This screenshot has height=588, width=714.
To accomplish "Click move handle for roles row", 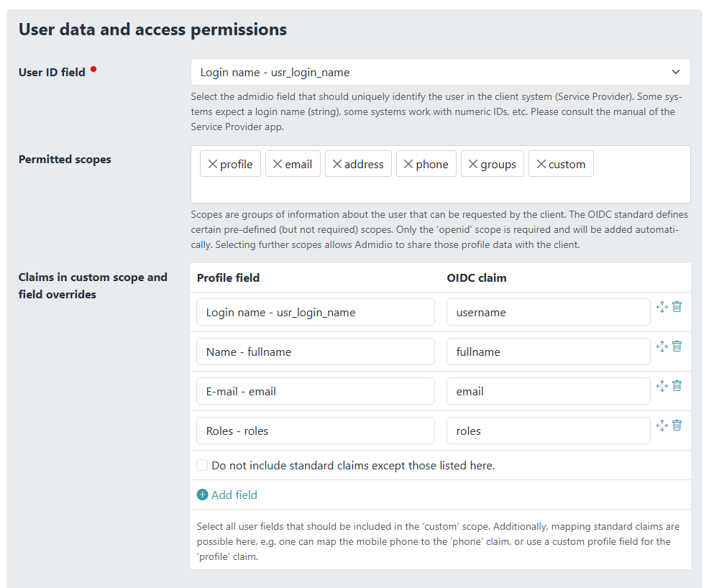I will point(662,426).
